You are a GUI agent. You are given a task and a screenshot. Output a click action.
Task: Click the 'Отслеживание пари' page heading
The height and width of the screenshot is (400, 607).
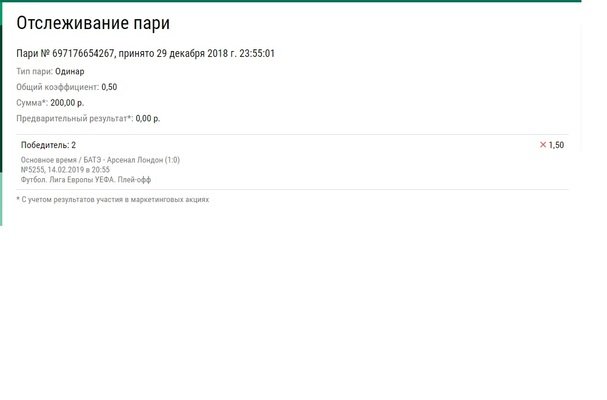(93, 23)
